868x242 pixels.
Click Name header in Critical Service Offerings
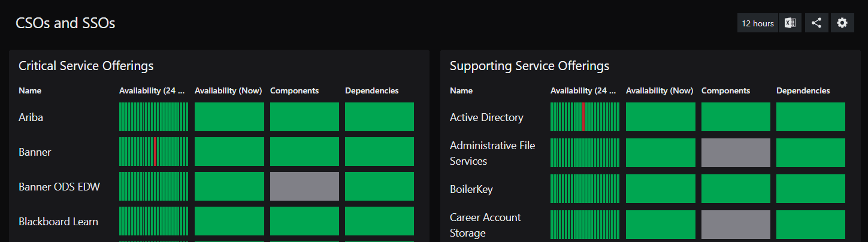click(30, 91)
